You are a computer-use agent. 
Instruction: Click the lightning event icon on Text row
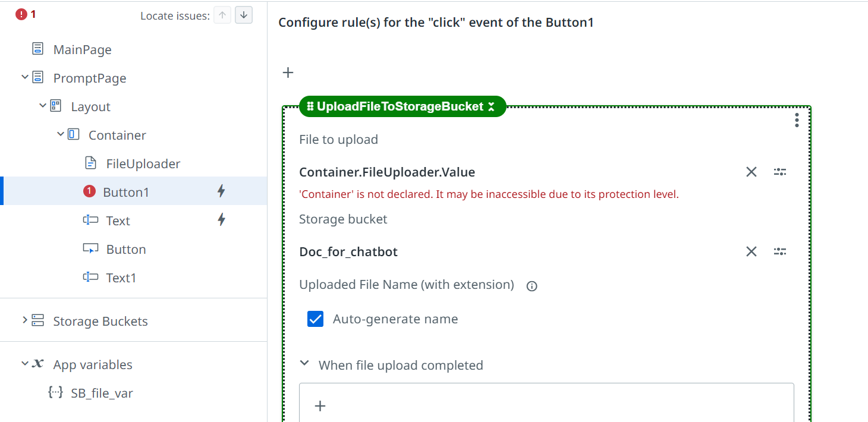point(221,220)
